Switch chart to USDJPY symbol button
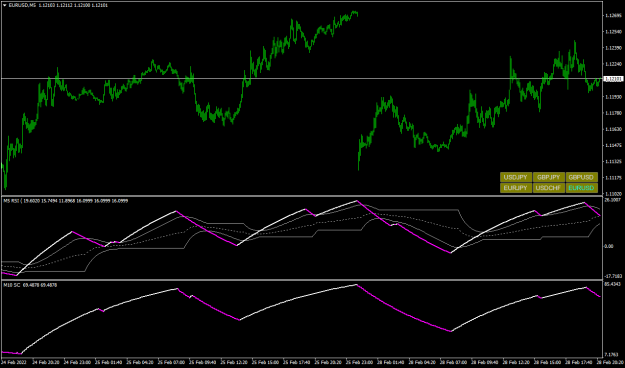The height and width of the screenshot is (368, 625). tap(516, 177)
